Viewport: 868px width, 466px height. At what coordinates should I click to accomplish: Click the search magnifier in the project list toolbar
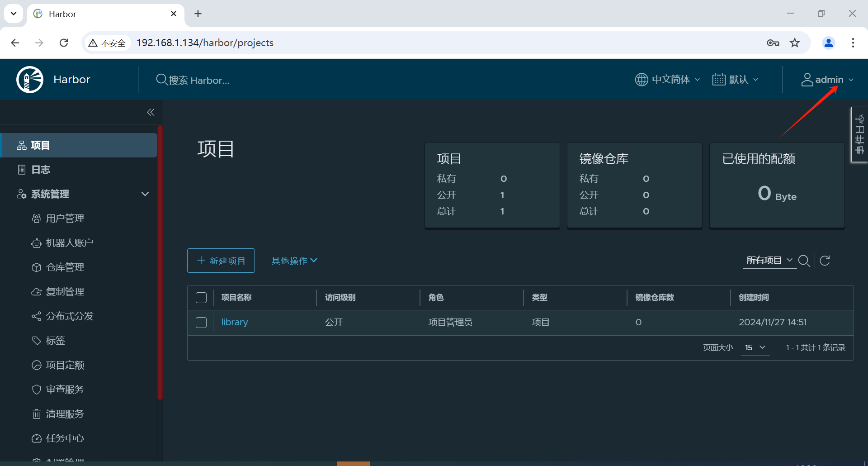[804, 261]
